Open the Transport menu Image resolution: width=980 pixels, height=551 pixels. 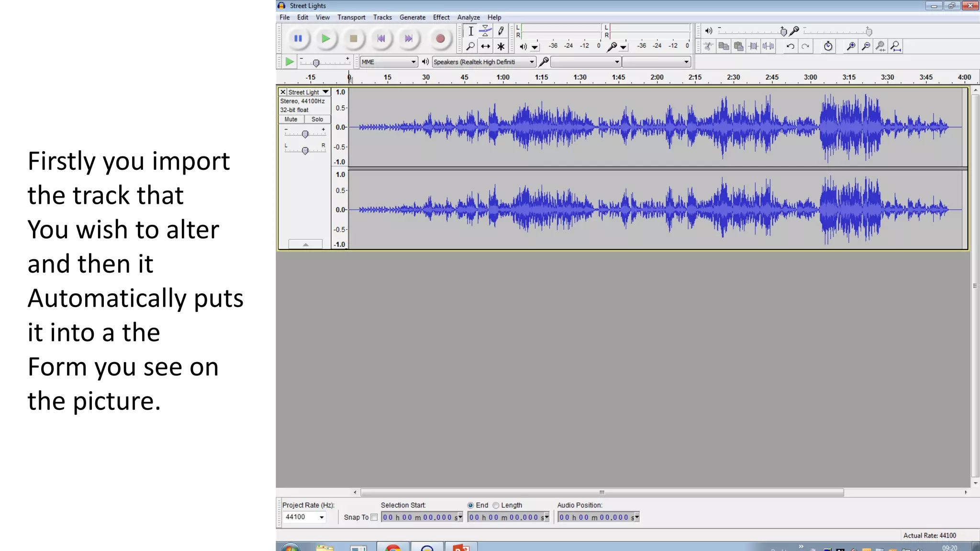(x=351, y=17)
